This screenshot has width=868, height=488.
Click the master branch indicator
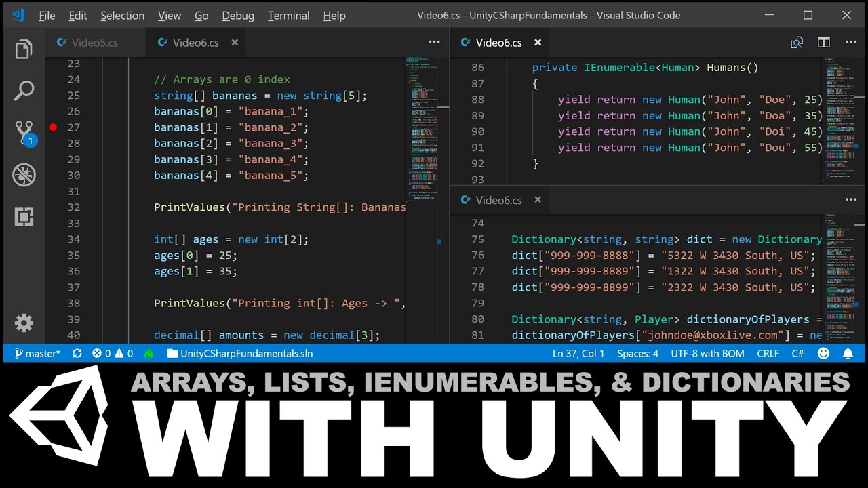coord(37,353)
